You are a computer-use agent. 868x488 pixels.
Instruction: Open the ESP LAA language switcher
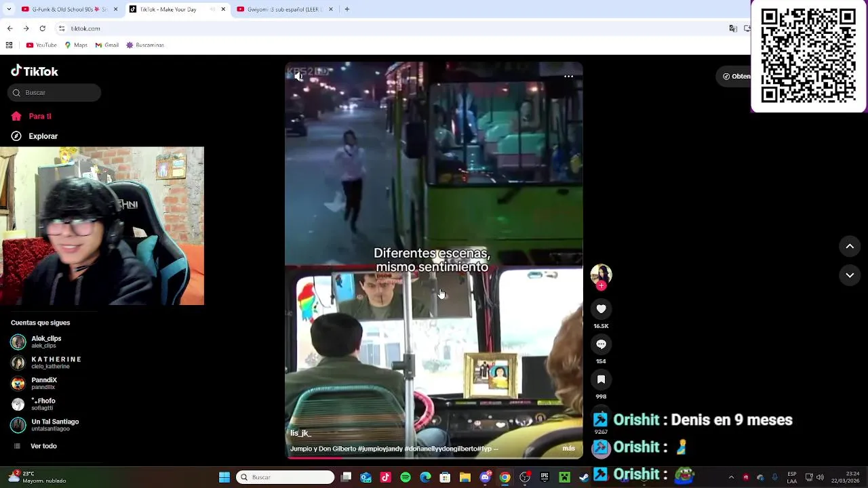coord(792,478)
